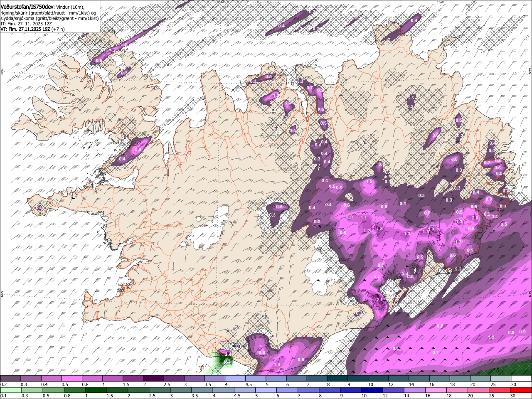Pick the light blue 4 swatch on snow scale
Image resolution: width=532 pixels, height=399 pixels.
[235, 379]
